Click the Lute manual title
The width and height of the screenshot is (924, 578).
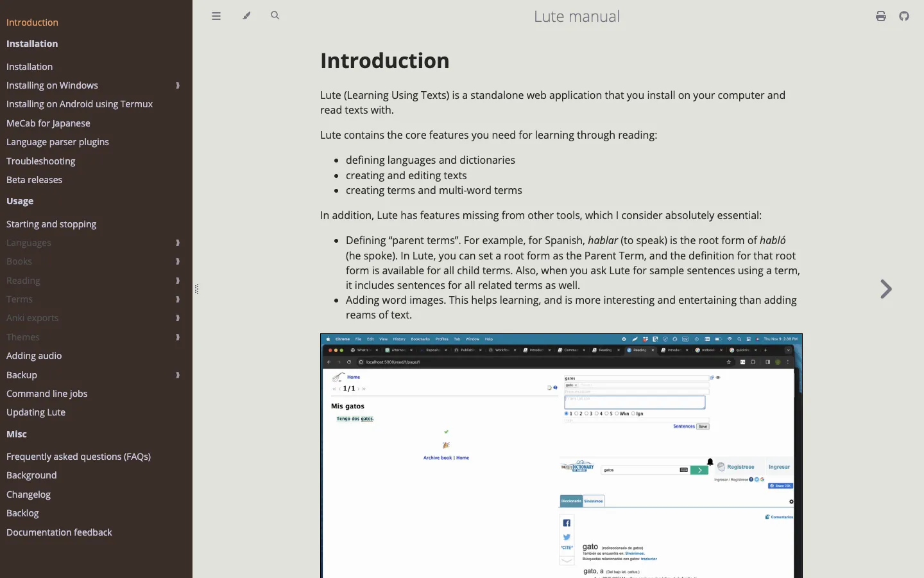point(577,17)
